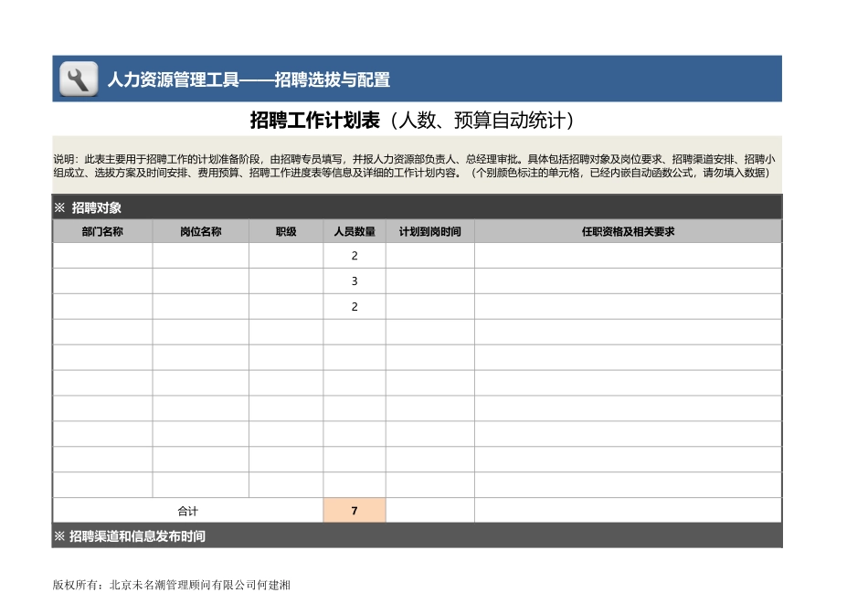
Task: Click the orange 合计 total cell showing 7
Action: click(x=354, y=511)
